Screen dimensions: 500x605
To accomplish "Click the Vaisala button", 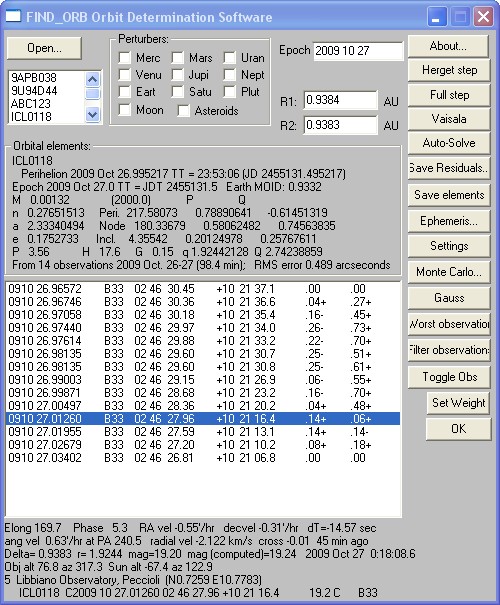I will (449, 119).
